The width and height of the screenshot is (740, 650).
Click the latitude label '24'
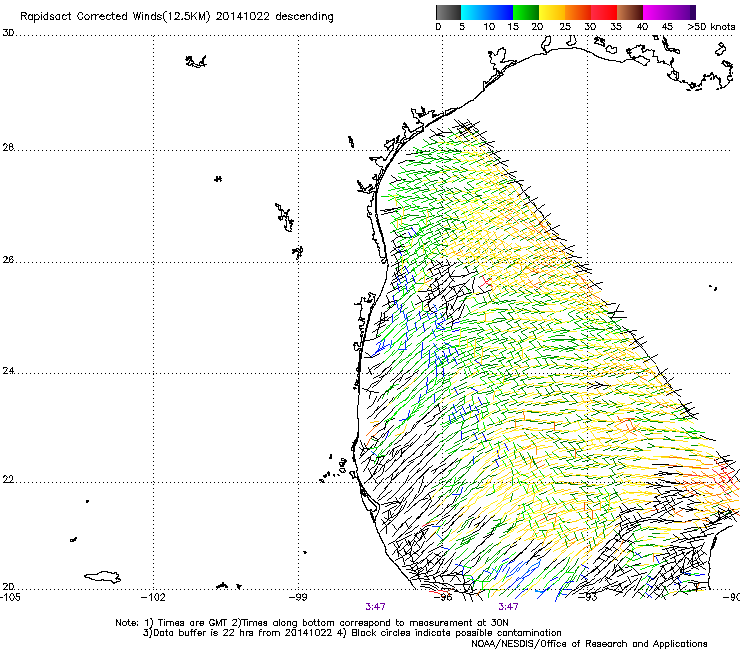coord(8,371)
